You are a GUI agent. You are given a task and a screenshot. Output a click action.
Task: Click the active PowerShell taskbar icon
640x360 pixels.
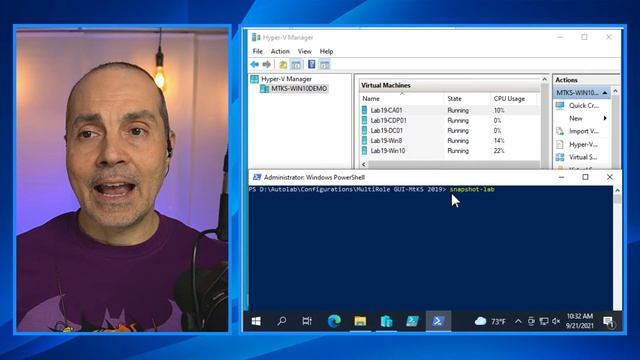(x=438, y=321)
